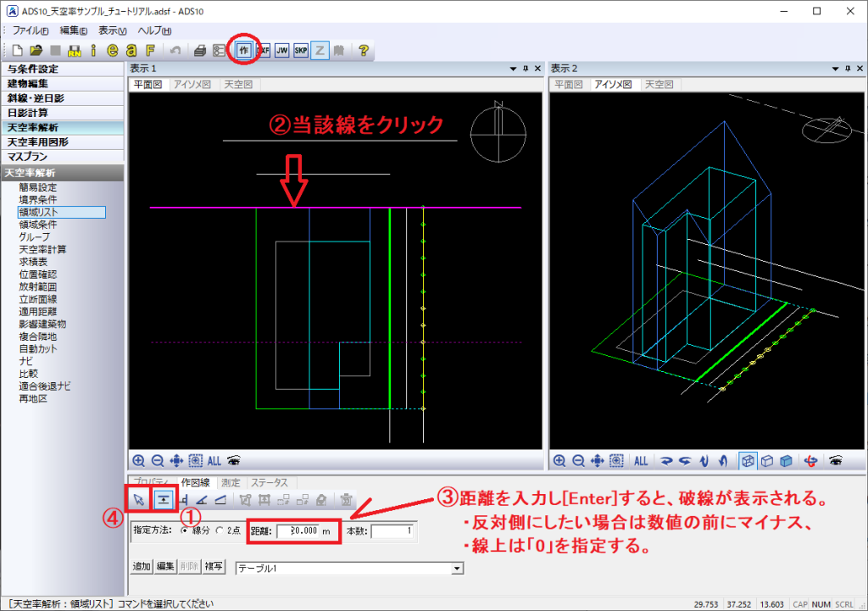Open the 表示1 panel dropdown arrow
This screenshot has width=868, height=611.
click(513, 69)
